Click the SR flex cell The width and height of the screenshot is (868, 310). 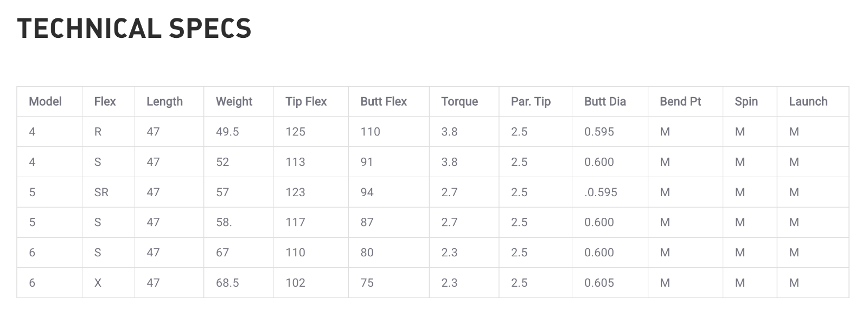[101, 192]
